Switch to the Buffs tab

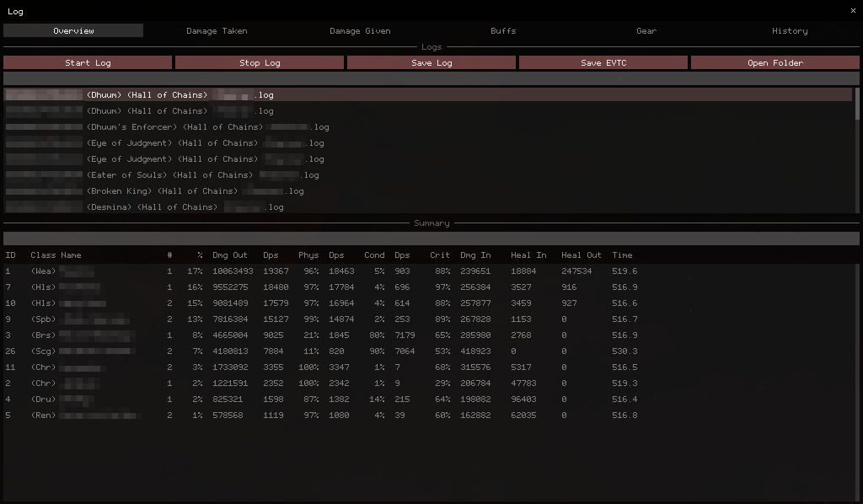click(x=503, y=31)
